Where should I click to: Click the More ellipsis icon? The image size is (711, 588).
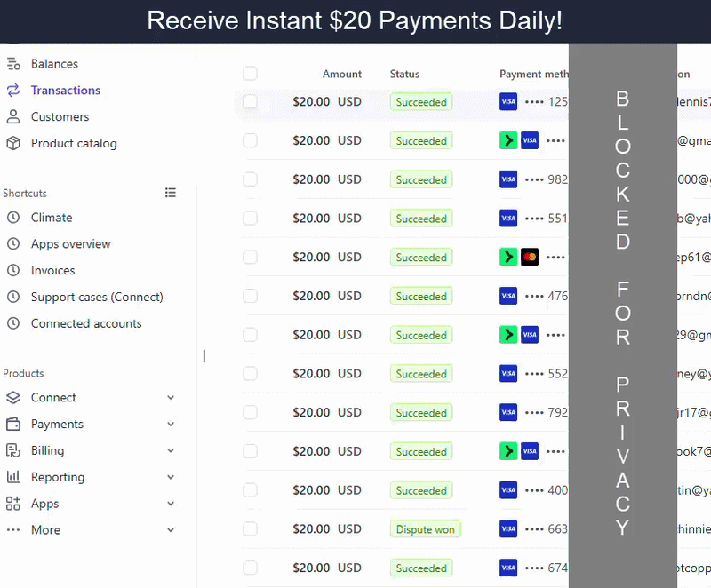pyautogui.click(x=13, y=529)
